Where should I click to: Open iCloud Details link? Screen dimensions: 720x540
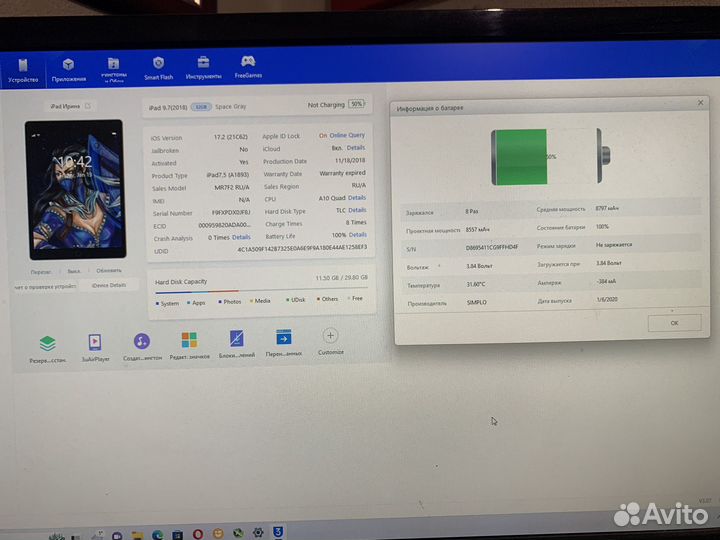[356, 148]
